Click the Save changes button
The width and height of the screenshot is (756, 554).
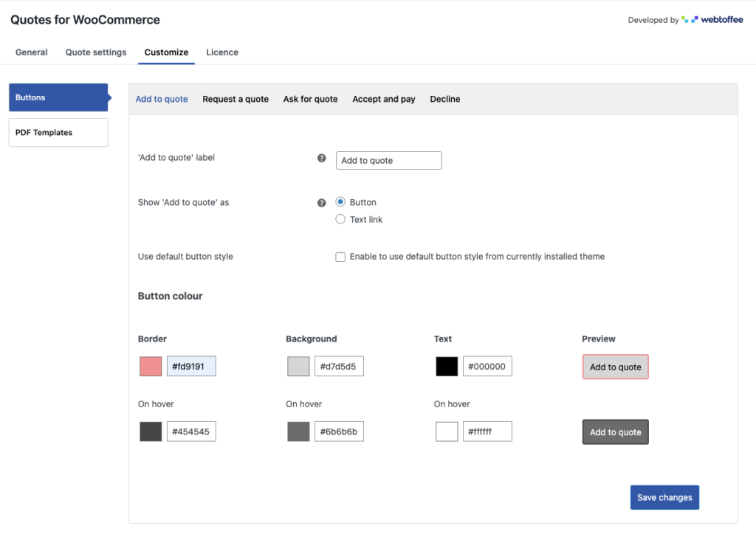click(664, 497)
